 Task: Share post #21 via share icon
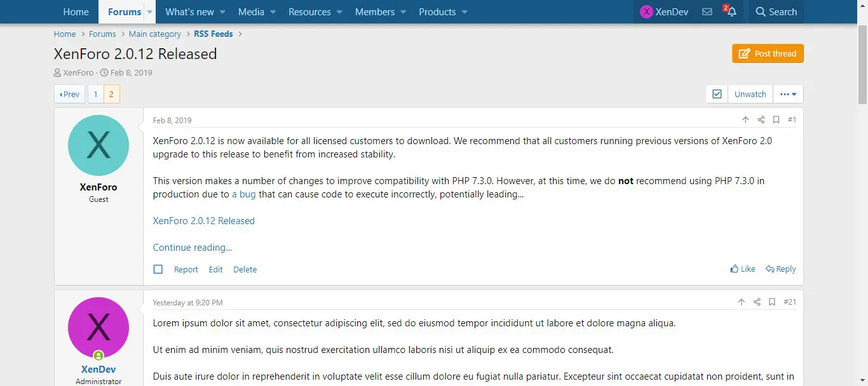(x=757, y=302)
